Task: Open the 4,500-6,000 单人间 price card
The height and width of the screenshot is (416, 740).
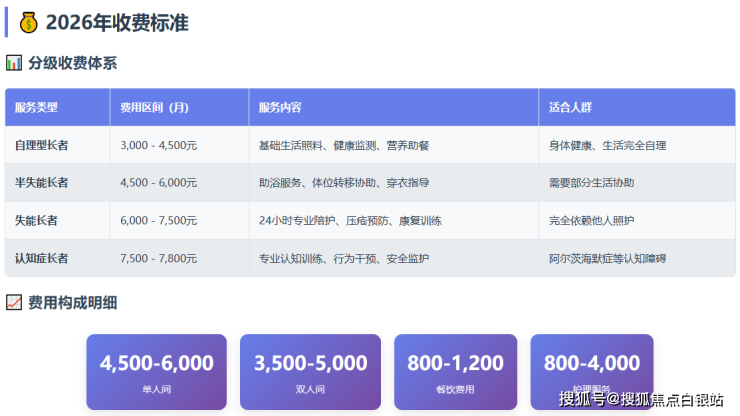Action: 156,371
